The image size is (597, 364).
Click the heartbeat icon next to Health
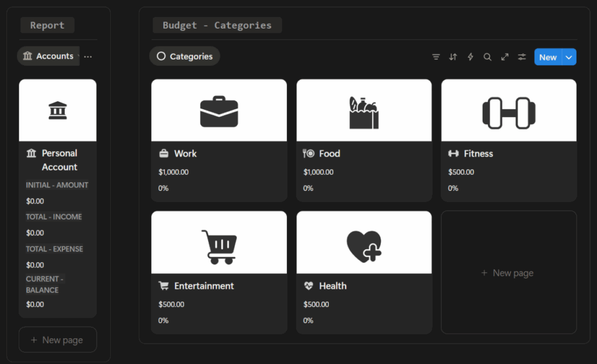coord(308,285)
